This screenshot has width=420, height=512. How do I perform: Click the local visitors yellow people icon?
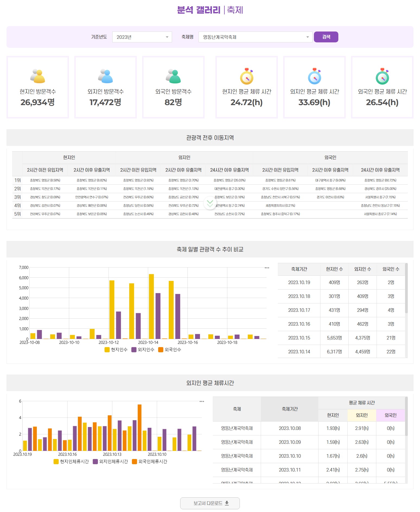[x=37, y=76]
